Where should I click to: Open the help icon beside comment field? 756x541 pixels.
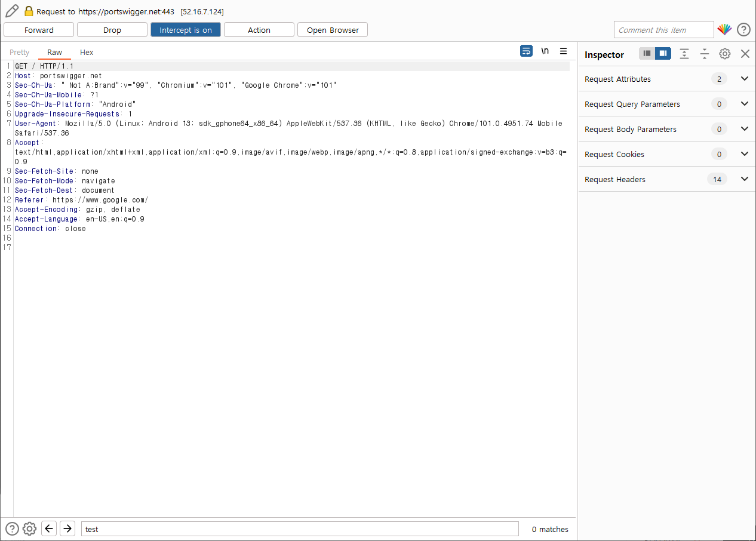coord(743,29)
